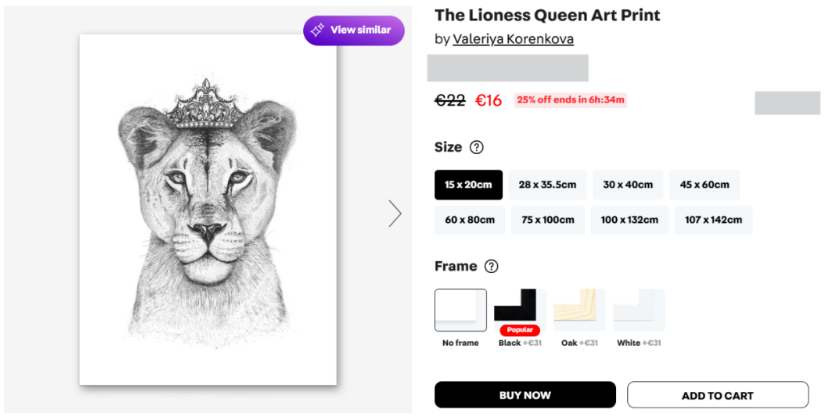Open artist Valeriya Korenkova's page link

513,39
